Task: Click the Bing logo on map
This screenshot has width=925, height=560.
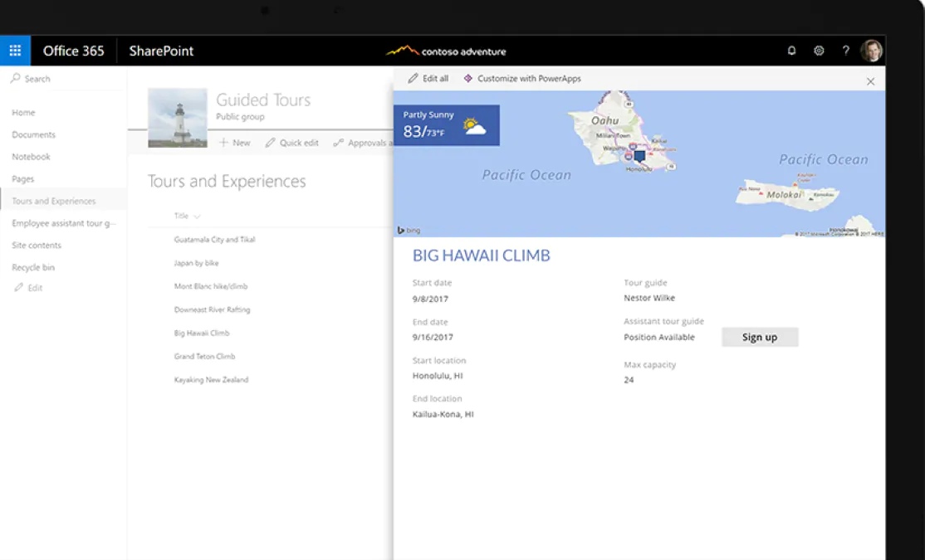Action: [x=409, y=231]
